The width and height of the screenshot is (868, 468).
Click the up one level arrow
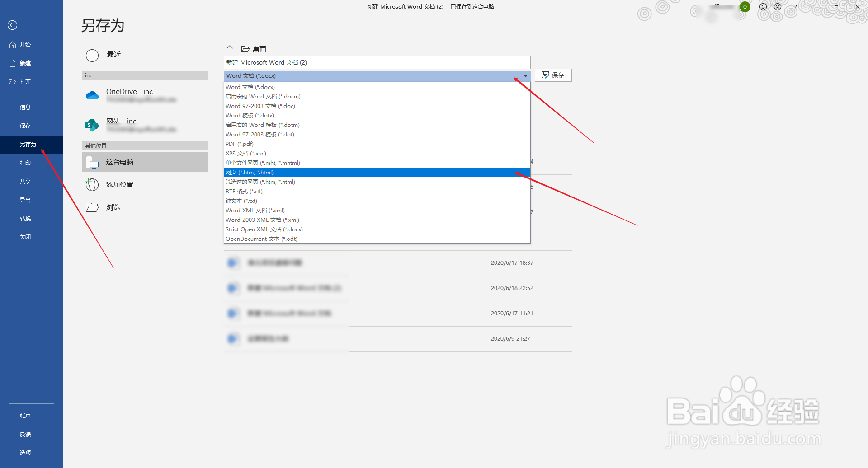(230, 49)
